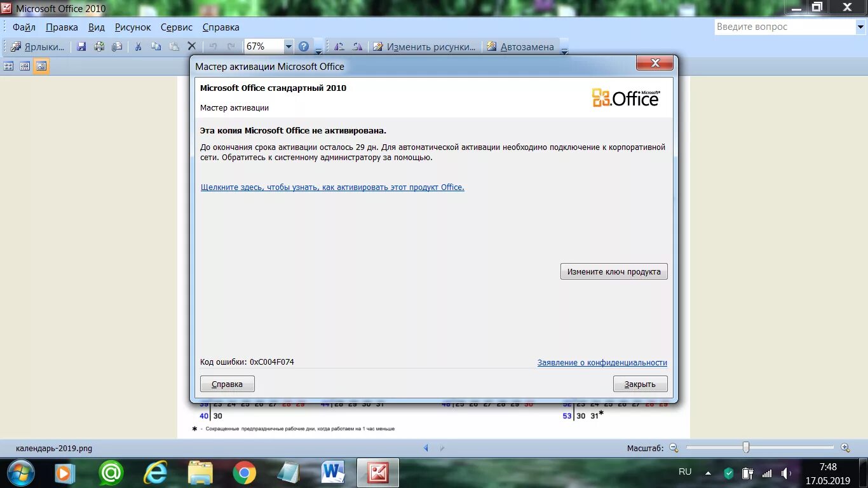Viewport: 868px width, 488px height.
Task: Open the media player taskbar icon
Action: coord(64,473)
